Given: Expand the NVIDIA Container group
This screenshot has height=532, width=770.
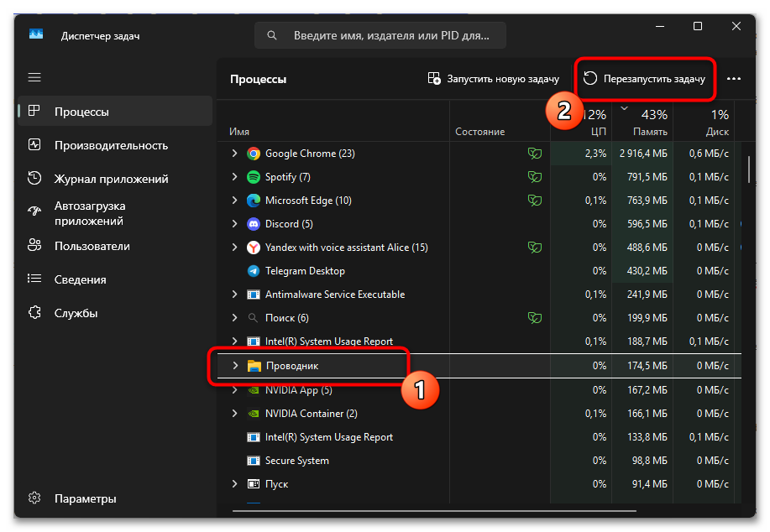Looking at the screenshot, I should pos(235,414).
